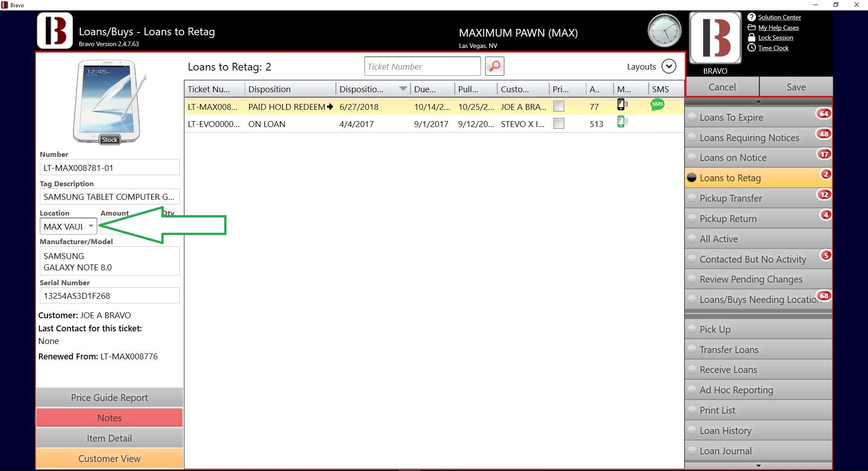This screenshot has width=868, height=471.
Task: Click the red Notes button
Action: (x=109, y=418)
